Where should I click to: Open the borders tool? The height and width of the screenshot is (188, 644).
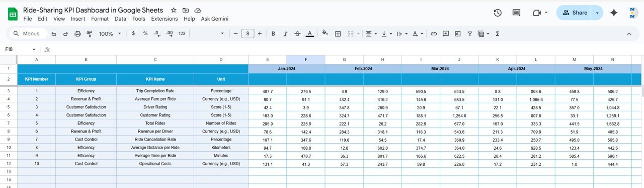click(338, 34)
